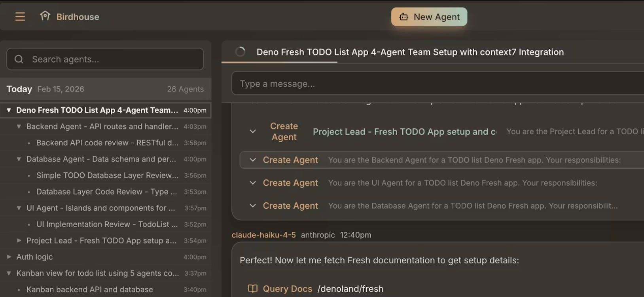Expand the Auth logic tree node

[9, 257]
